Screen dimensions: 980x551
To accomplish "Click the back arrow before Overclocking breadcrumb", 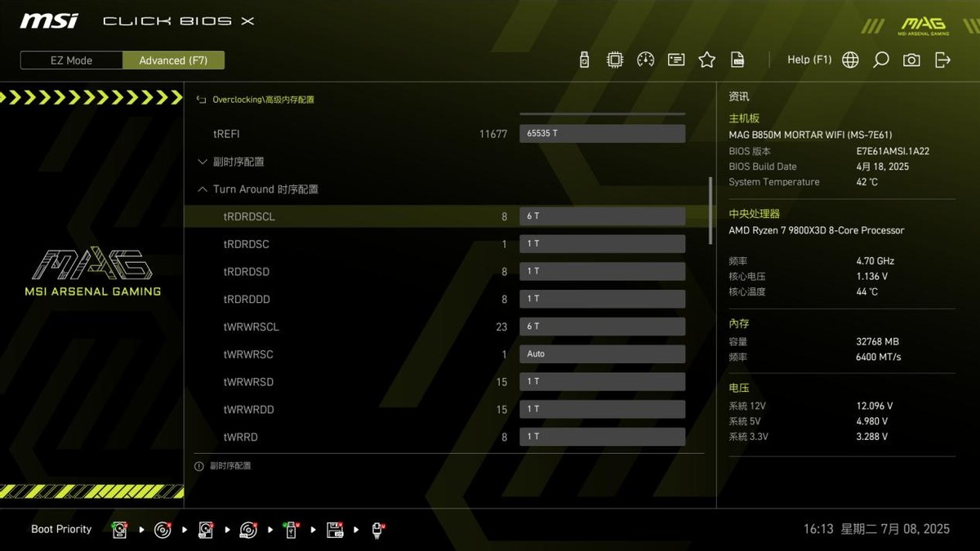I will [x=202, y=100].
